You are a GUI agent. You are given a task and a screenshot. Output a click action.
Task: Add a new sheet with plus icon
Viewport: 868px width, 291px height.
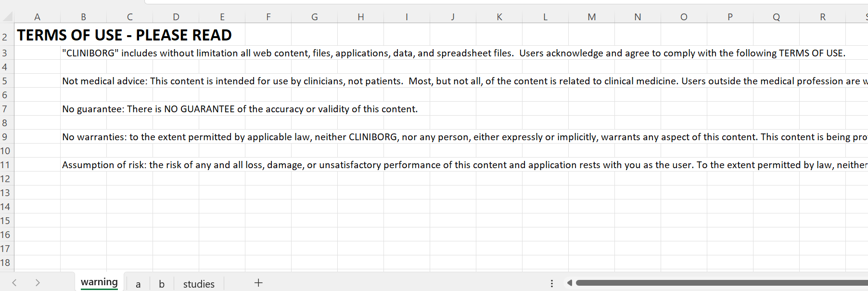click(258, 283)
